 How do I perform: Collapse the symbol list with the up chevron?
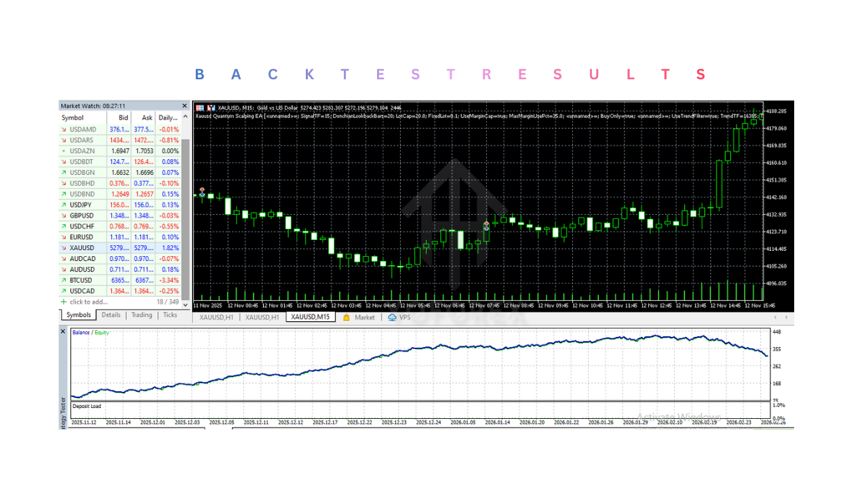[184, 117]
